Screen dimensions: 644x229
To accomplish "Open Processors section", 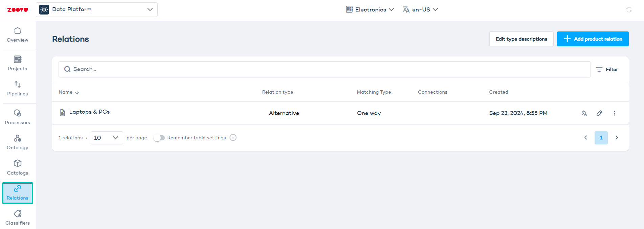I will coord(18,117).
